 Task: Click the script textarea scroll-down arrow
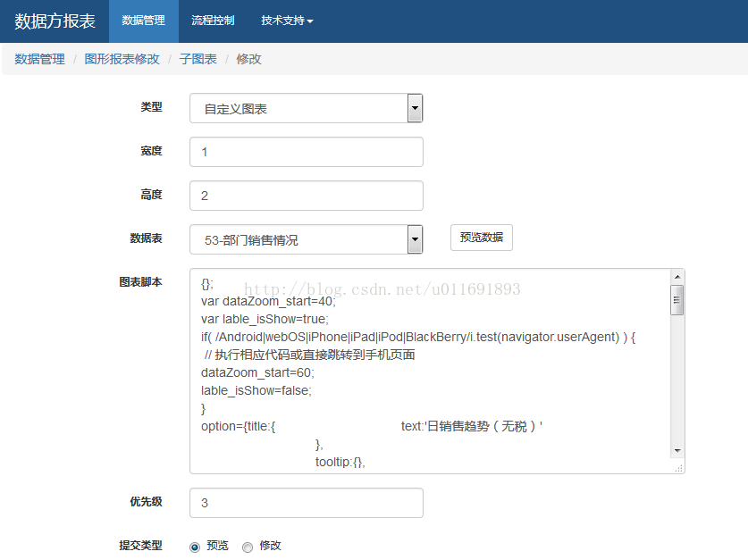[x=677, y=451]
